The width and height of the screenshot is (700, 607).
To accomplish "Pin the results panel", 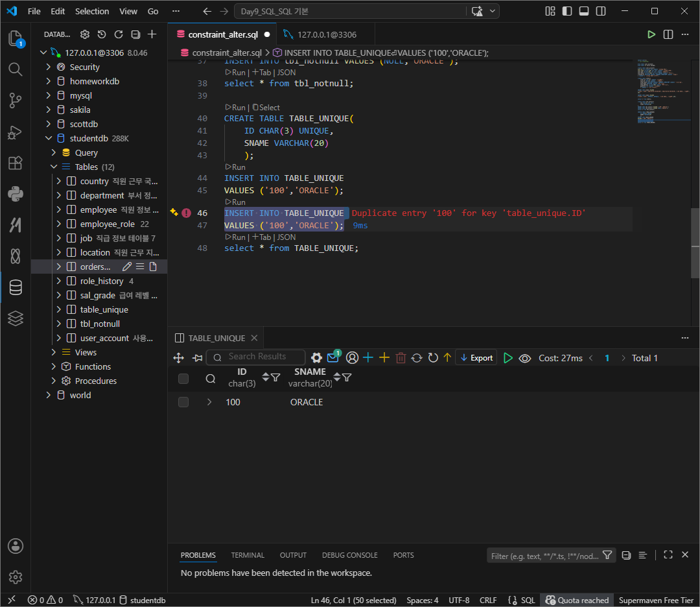I will (x=197, y=358).
